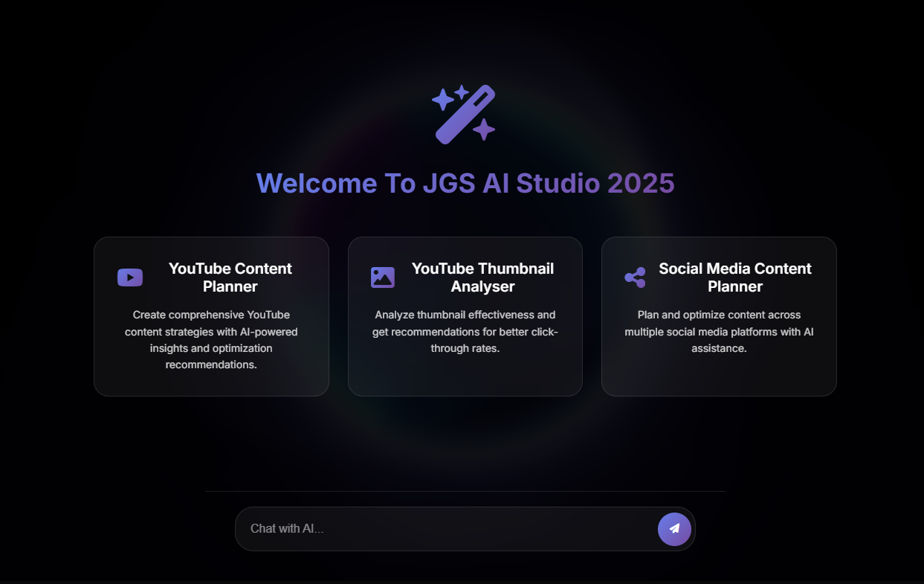Select the YouTube Content Planner title text
This screenshot has width=924, height=584.
pyautogui.click(x=230, y=277)
